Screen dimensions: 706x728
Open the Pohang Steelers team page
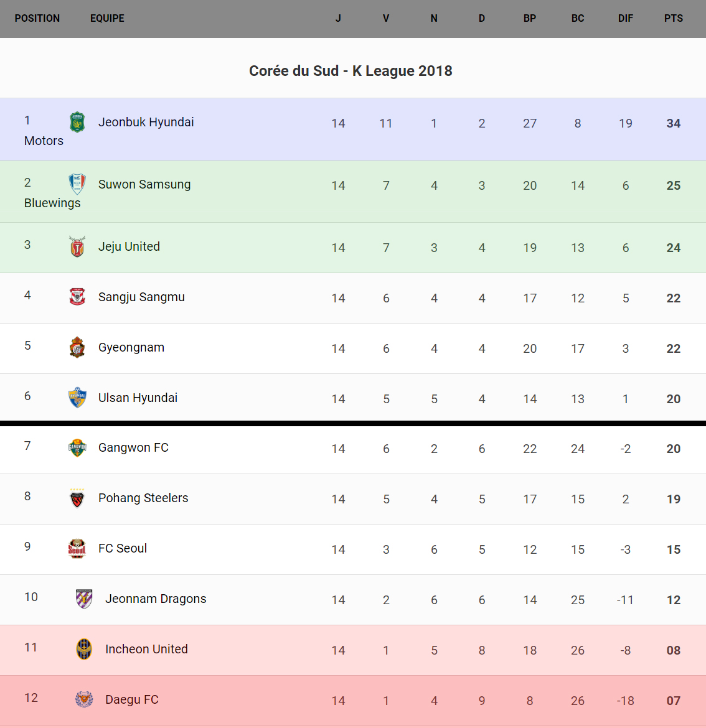(143, 498)
